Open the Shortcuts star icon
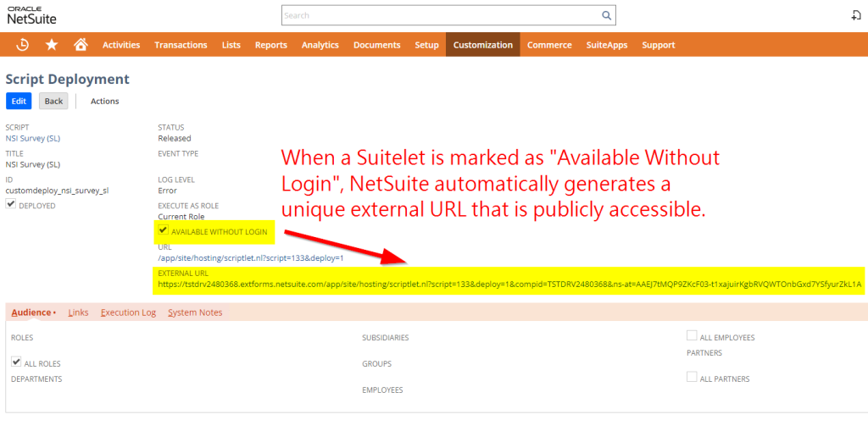This screenshot has height=431, width=868. (52, 45)
